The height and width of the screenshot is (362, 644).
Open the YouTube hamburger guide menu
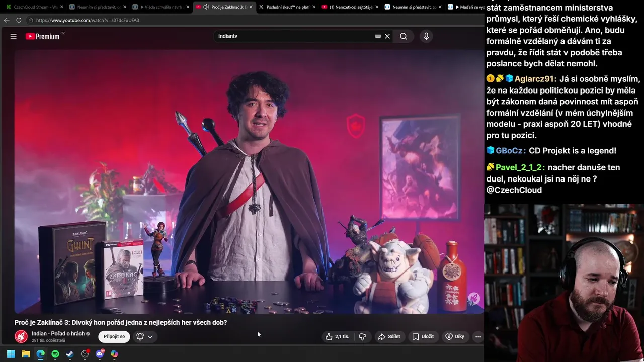pos(14,36)
